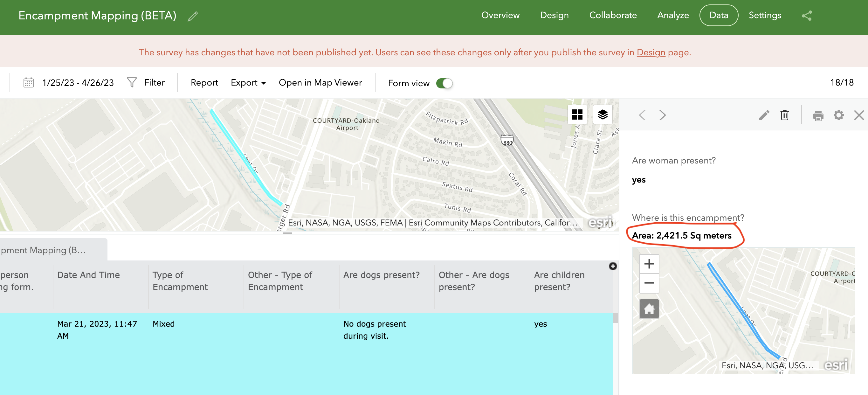868x395 pixels.
Task: Open the map layers icon
Action: click(603, 114)
